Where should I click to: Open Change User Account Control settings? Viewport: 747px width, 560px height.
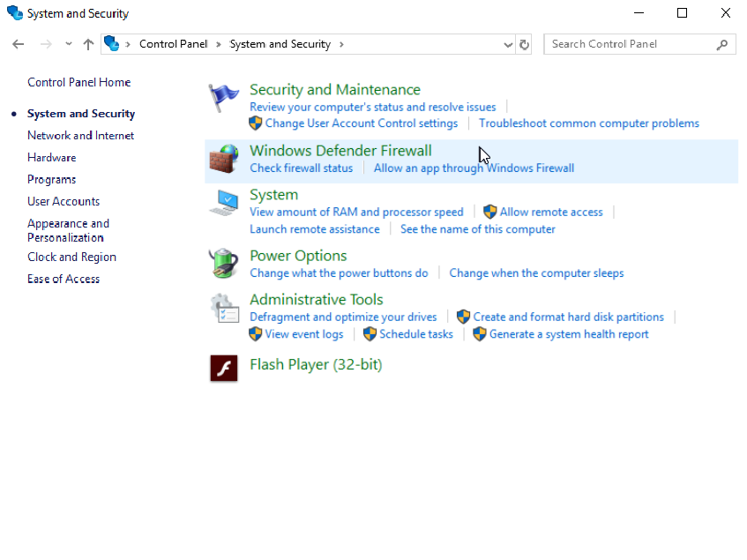click(362, 123)
